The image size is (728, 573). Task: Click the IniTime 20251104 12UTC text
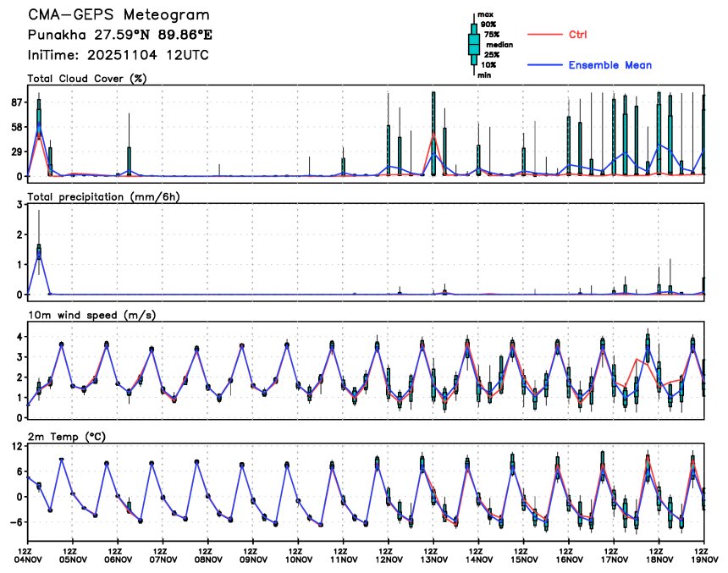pyautogui.click(x=119, y=55)
